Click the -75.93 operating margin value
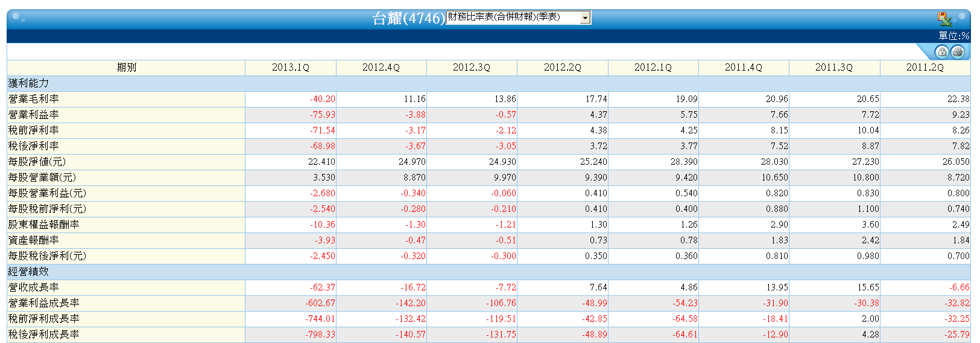Viewport: 980px width, 343px height. tap(323, 115)
